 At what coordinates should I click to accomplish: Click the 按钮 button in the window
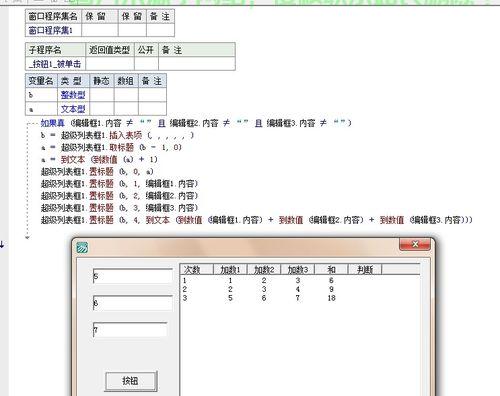[131, 381]
